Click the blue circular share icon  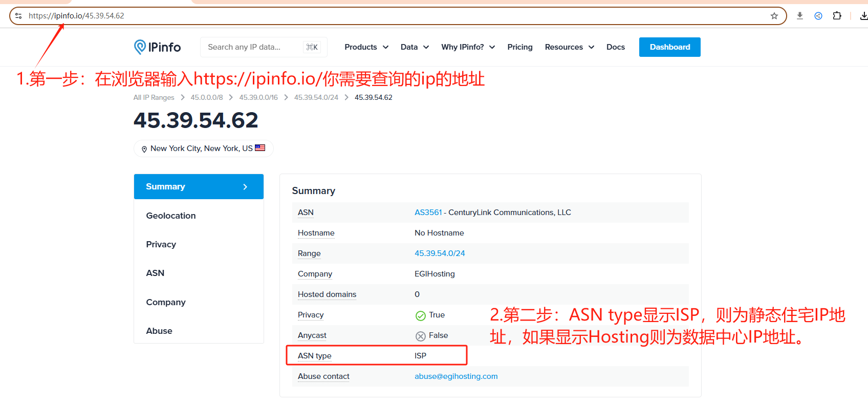coord(818,16)
